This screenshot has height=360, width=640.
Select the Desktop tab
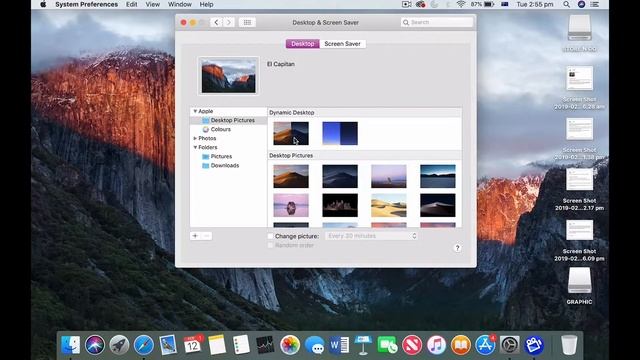(x=302, y=44)
